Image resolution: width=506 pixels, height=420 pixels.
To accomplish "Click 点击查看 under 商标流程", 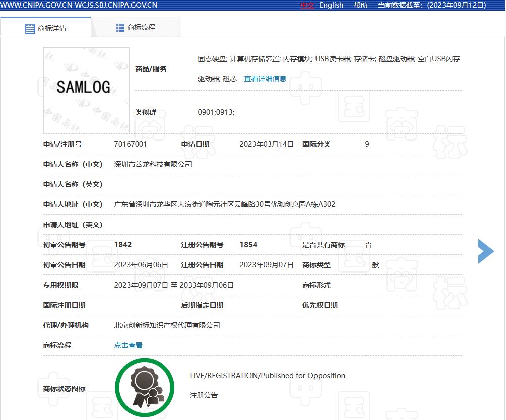I will coord(128,345).
